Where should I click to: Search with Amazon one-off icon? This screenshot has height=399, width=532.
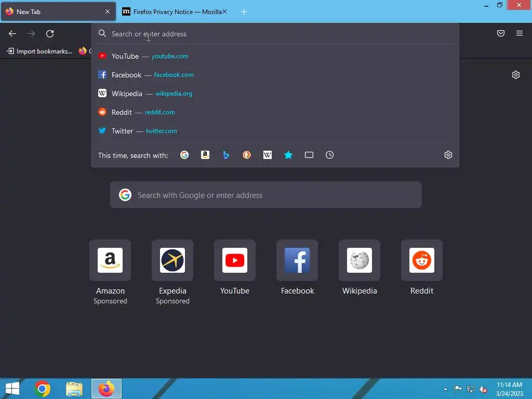[205, 155]
